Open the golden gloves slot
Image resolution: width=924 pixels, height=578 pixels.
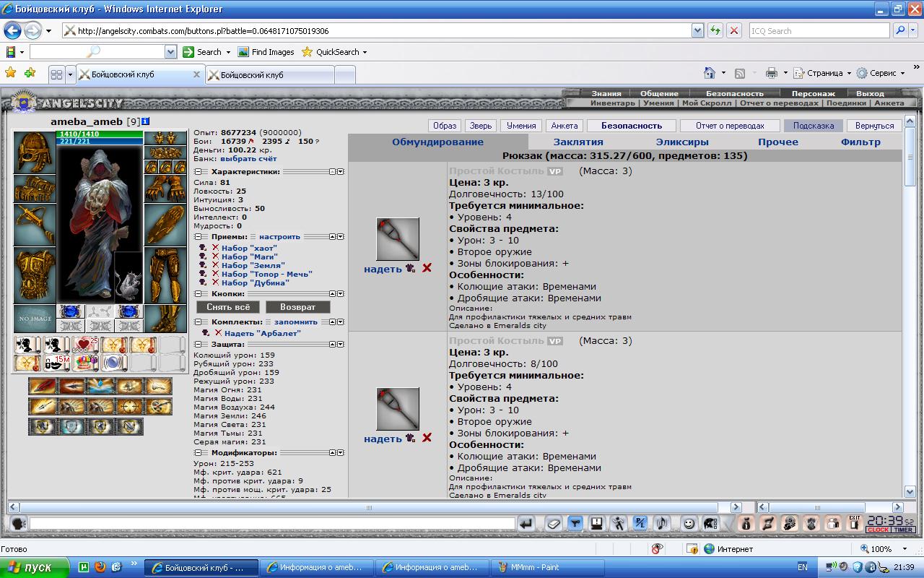tap(165, 189)
